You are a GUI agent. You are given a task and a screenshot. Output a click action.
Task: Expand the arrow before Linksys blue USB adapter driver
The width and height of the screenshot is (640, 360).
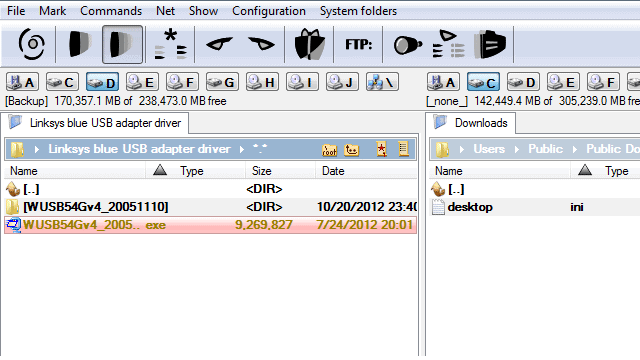(x=37, y=149)
